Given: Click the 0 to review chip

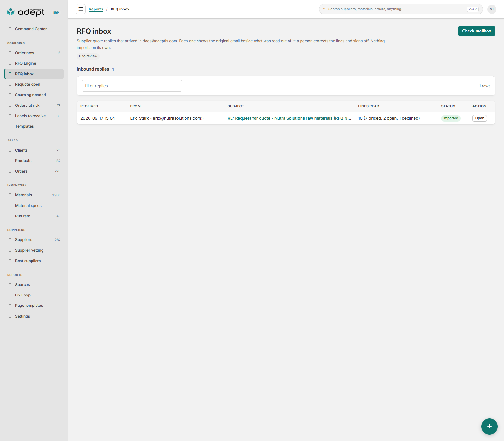Looking at the screenshot, I should pyautogui.click(x=88, y=56).
